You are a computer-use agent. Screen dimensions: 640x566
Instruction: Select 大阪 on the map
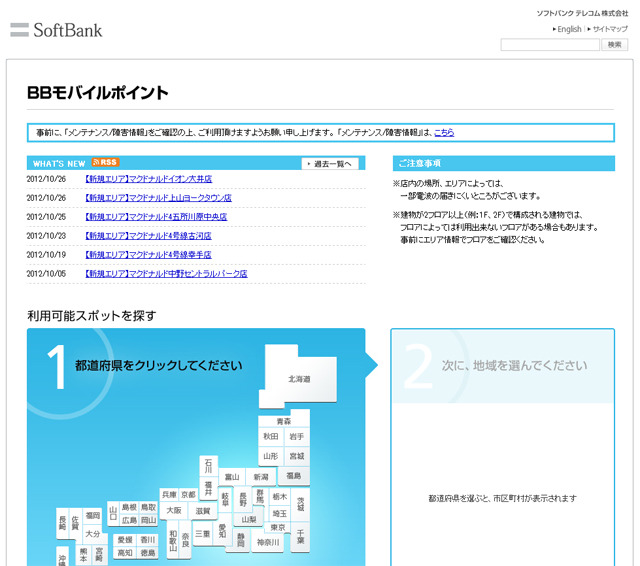(174, 511)
